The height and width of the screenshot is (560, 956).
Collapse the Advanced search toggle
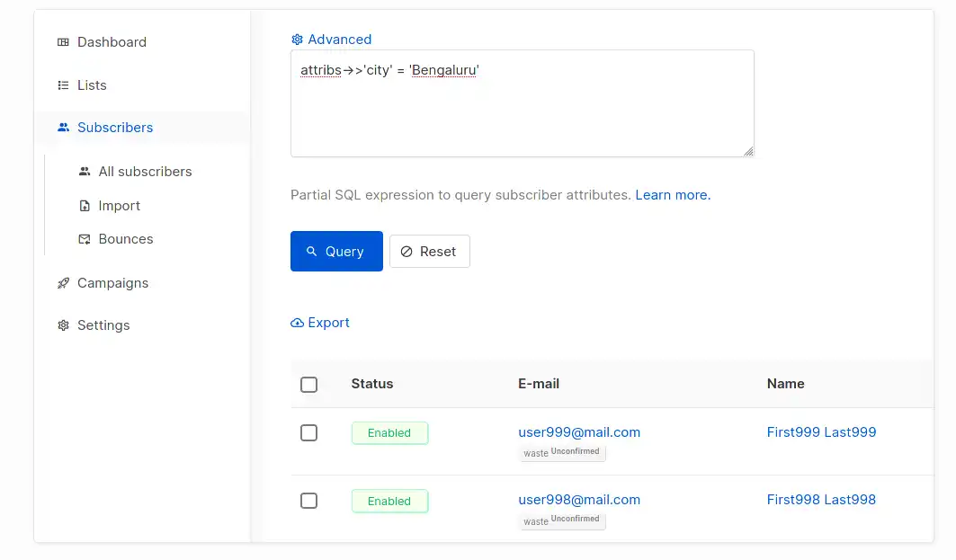pos(331,40)
